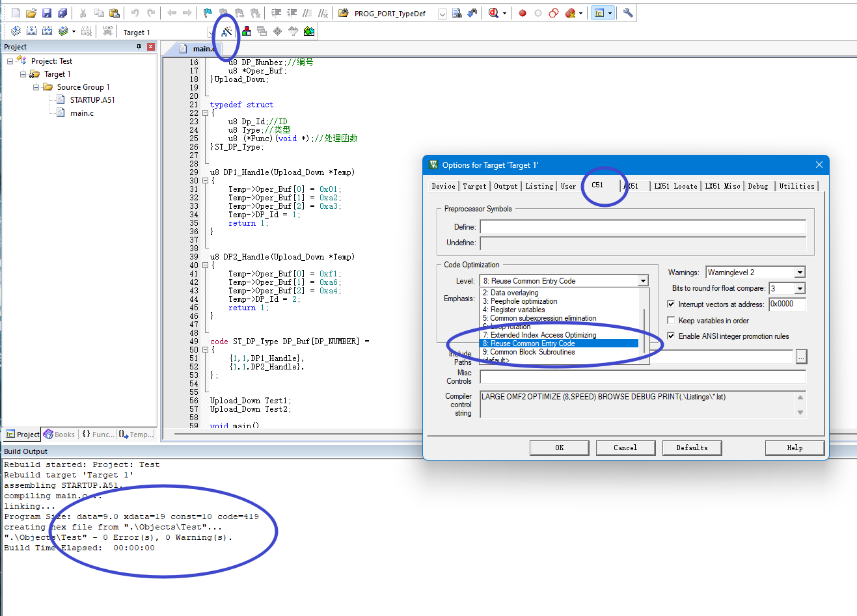
Task: Disable ANSI integer promotion rules checkbox
Action: click(x=671, y=336)
